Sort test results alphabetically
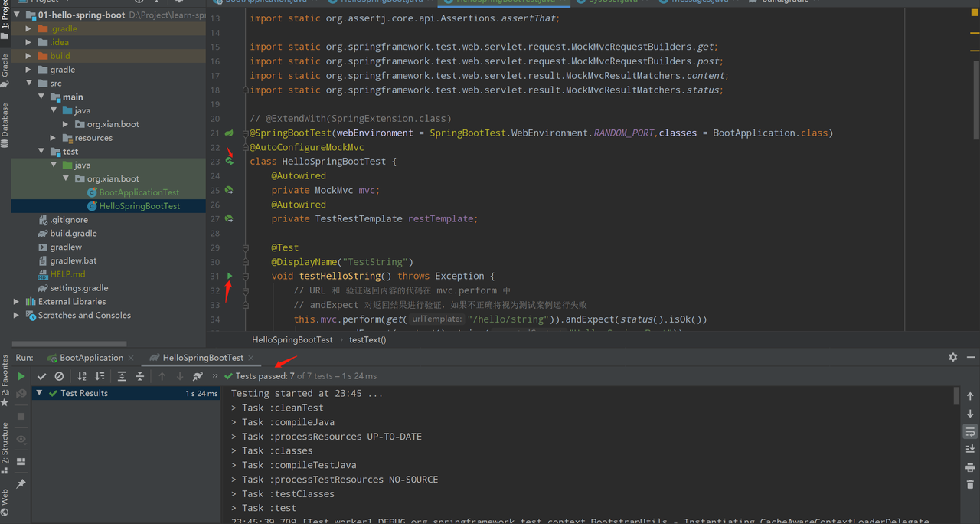This screenshot has width=980, height=524. [x=82, y=376]
